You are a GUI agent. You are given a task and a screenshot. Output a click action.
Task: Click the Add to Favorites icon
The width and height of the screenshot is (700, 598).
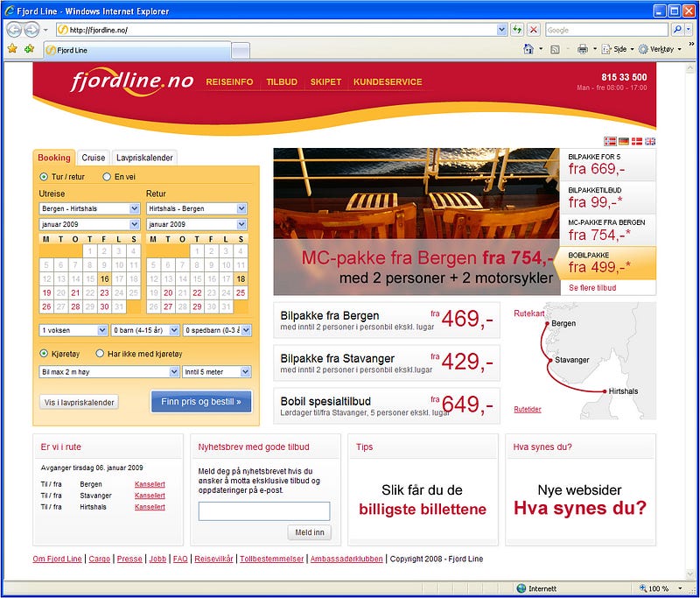30,49
